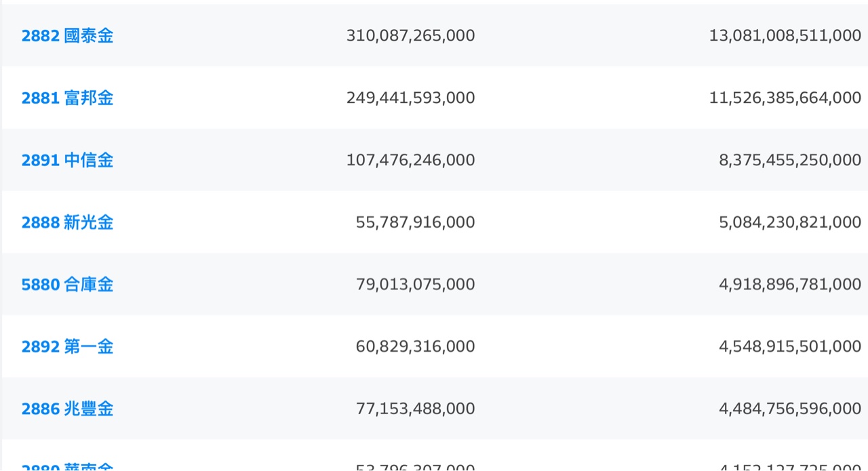
Task: Open the 2882 國泰金 stock link
Action: click(67, 36)
